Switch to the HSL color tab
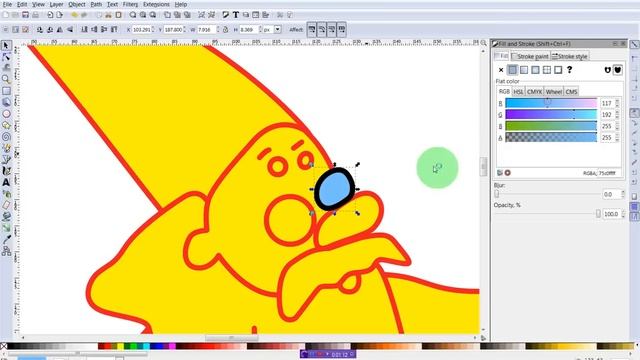The image size is (640, 360). [518, 92]
